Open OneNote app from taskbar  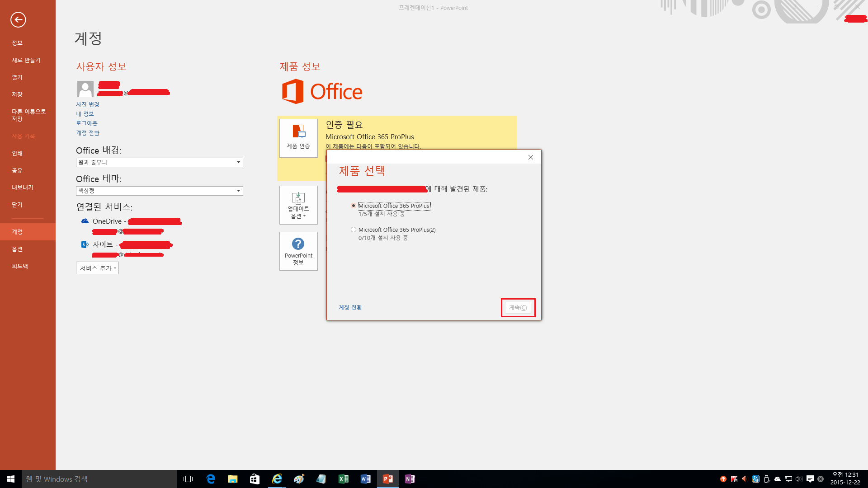[x=410, y=479]
